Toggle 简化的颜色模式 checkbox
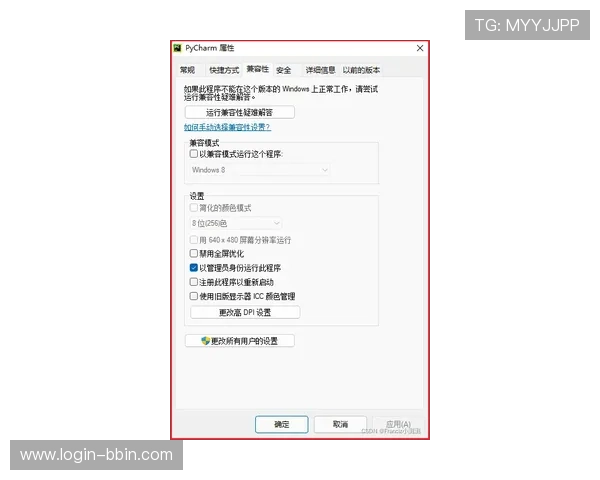Image resolution: width=600 pixels, height=480 pixels. 194,208
